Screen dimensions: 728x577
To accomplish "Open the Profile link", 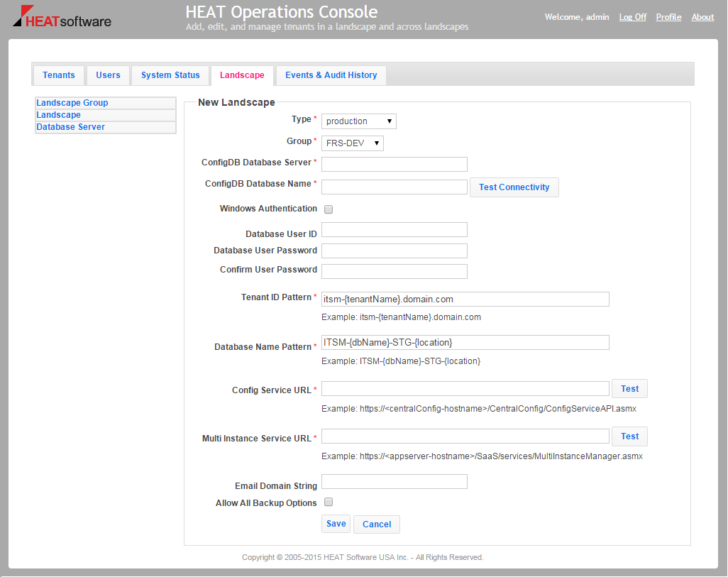I will pyautogui.click(x=668, y=16).
